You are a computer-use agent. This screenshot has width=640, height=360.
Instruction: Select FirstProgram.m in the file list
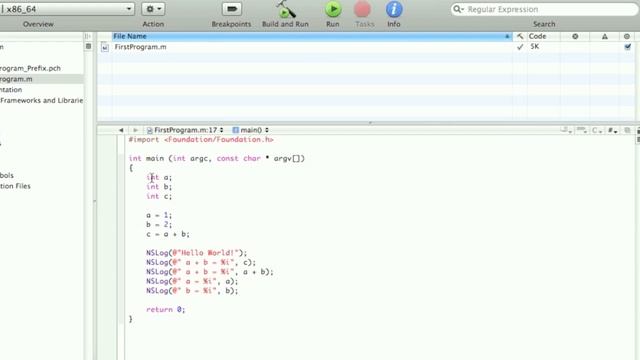[140, 47]
